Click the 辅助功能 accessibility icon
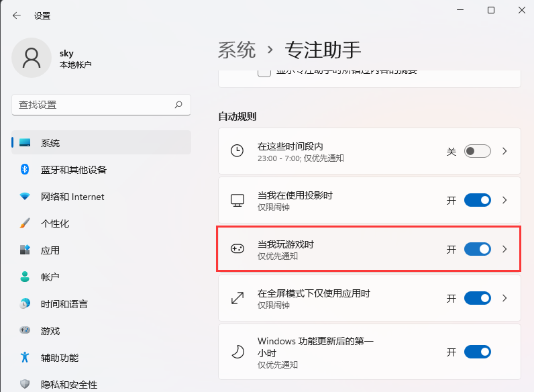 [25, 358]
